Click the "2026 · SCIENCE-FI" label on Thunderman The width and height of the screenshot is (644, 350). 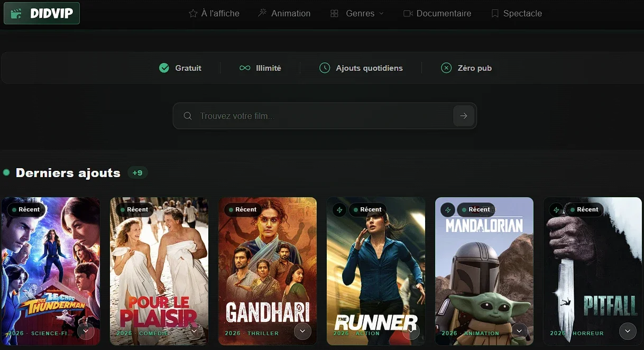(x=40, y=333)
